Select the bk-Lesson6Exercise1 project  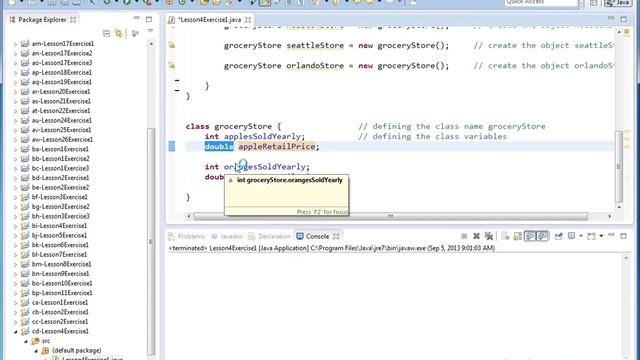[60, 245]
